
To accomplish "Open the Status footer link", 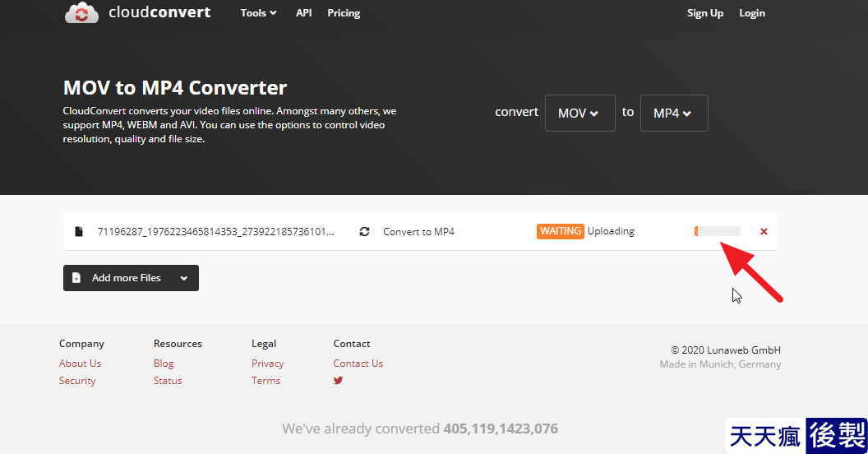I will point(168,380).
